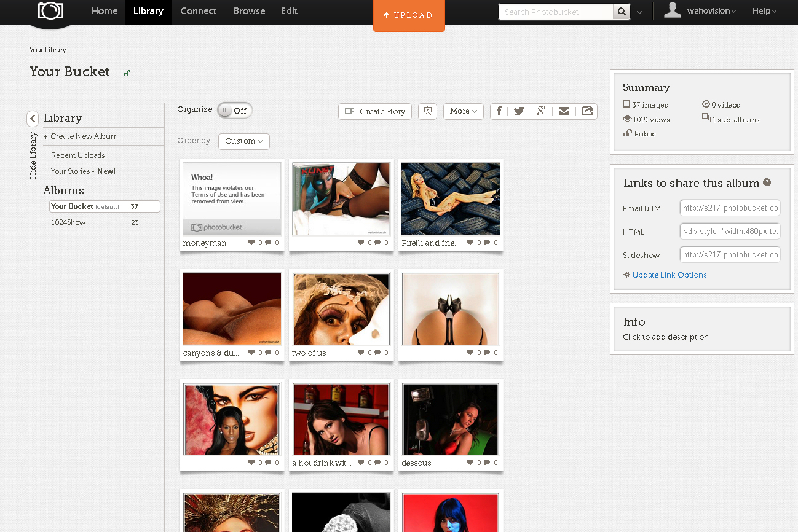Click the search magnifier icon
The height and width of the screenshot is (532, 798).
(622, 12)
